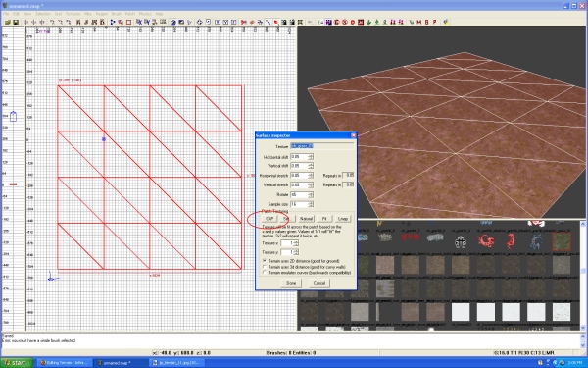Click the Texture x spinner arrows
588x368 pixels.
296,243
